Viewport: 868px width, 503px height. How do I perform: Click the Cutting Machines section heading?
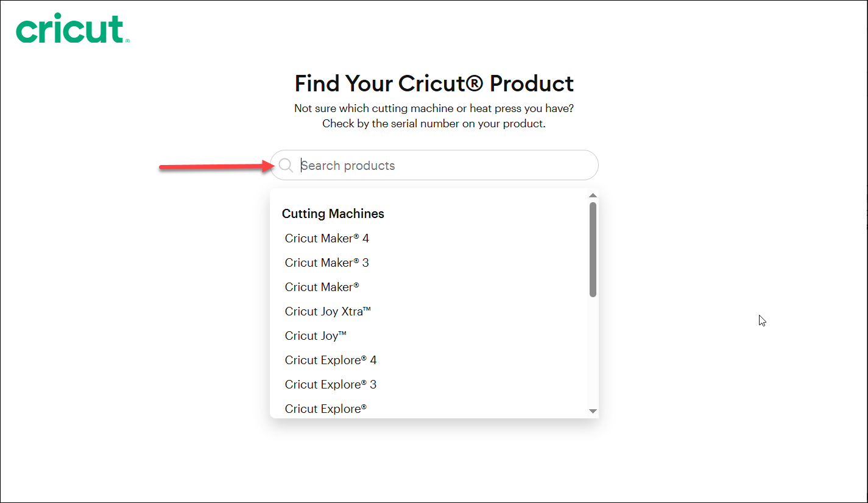pyautogui.click(x=333, y=214)
